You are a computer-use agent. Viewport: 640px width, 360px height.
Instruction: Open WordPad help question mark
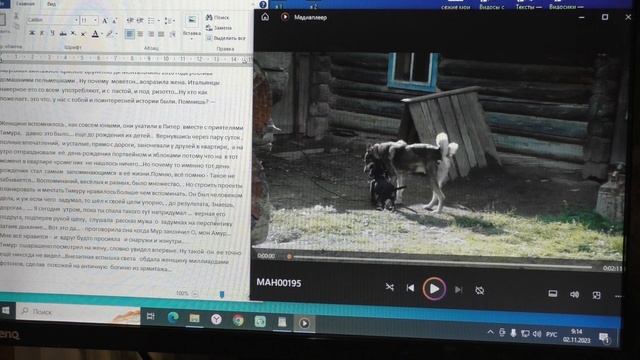(263, 4)
